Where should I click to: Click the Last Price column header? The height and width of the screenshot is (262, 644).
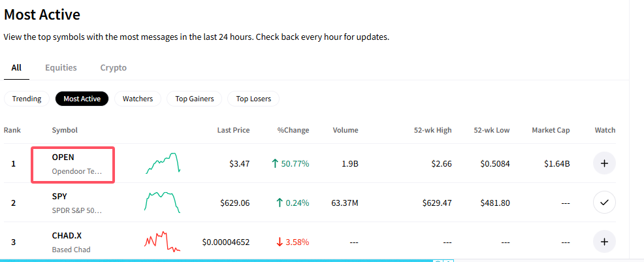tap(233, 130)
